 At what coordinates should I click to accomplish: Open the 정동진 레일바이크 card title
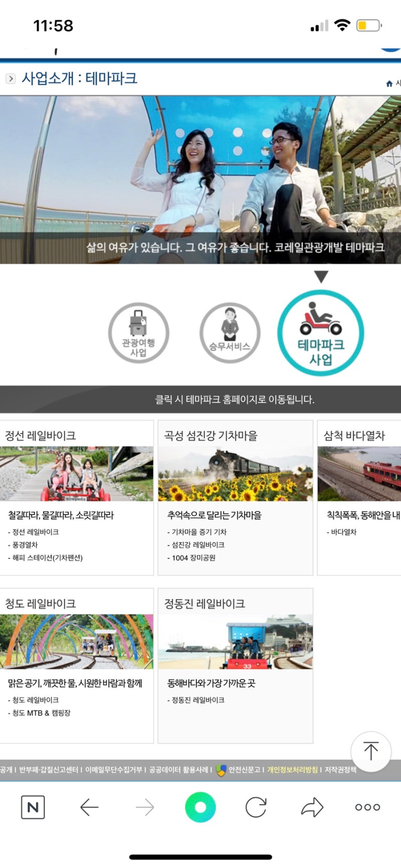point(205,603)
